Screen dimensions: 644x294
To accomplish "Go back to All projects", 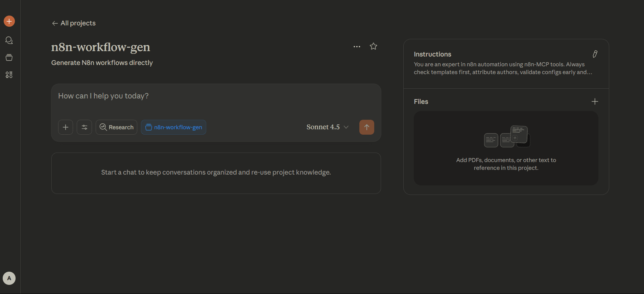I will point(74,23).
